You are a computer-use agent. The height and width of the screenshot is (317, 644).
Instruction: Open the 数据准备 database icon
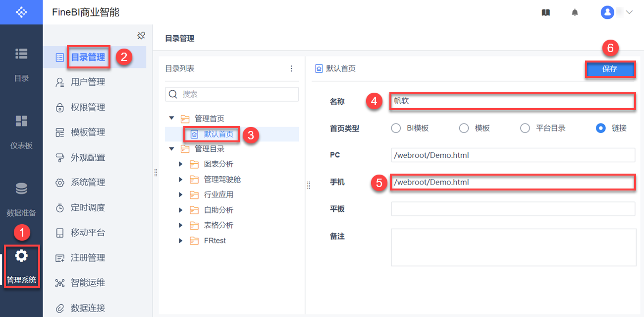[21, 189]
